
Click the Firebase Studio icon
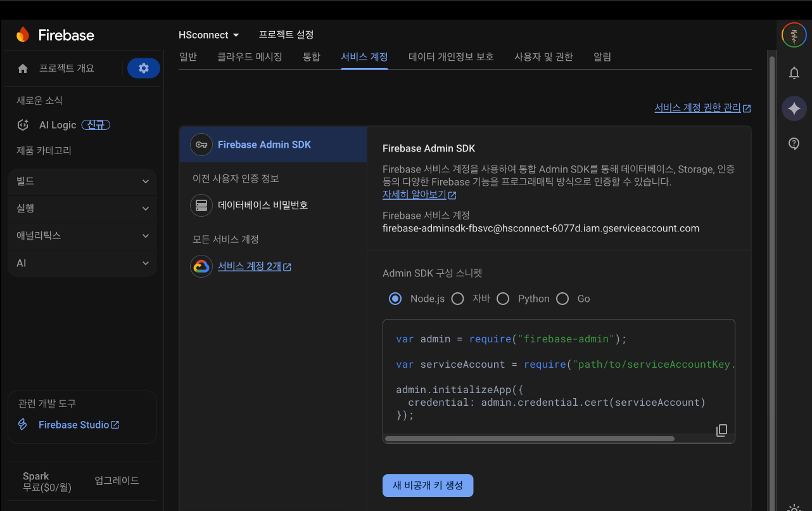point(23,425)
